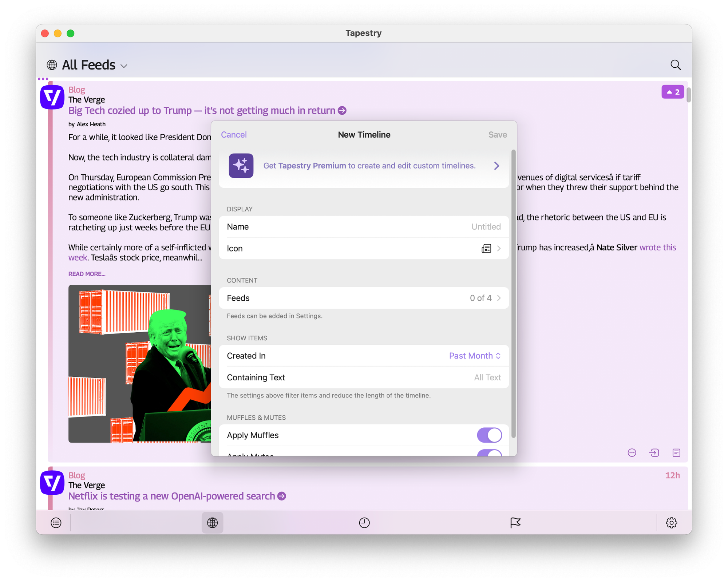The height and width of the screenshot is (582, 728).
Task: Click the article ellipsis more-actions icon
Action: pos(632,452)
